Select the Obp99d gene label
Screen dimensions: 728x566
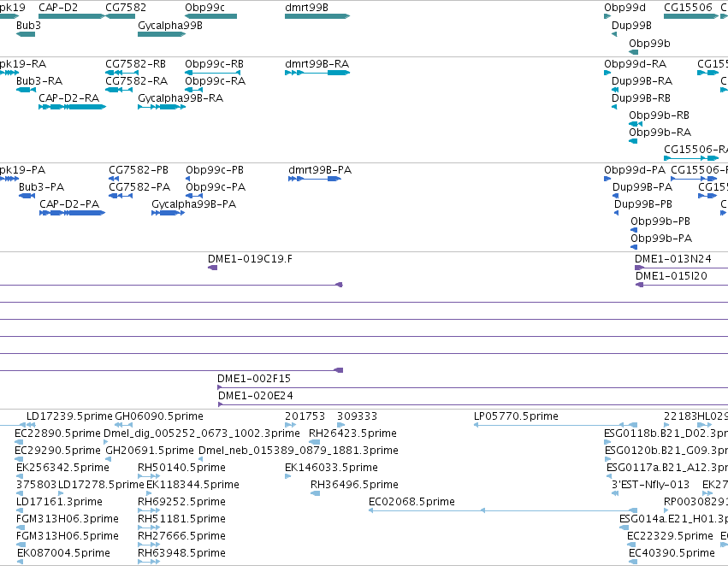click(624, 8)
